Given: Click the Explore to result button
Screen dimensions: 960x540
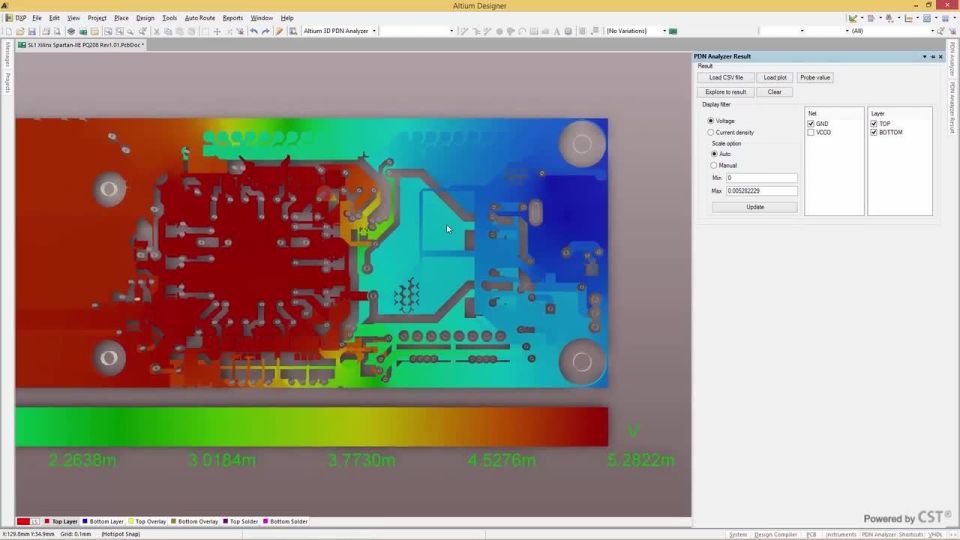Looking at the screenshot, I should pyautogui.click(x=726, y=92).
